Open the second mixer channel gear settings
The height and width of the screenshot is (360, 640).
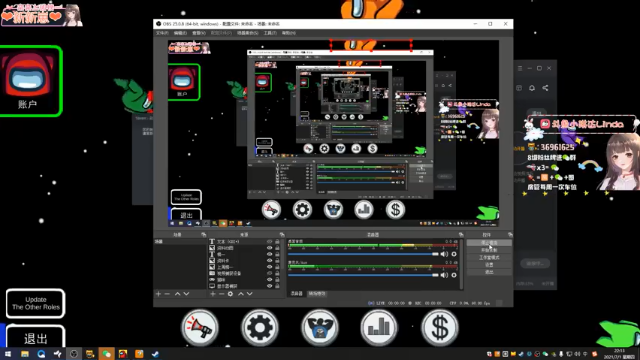pos(454,275)
